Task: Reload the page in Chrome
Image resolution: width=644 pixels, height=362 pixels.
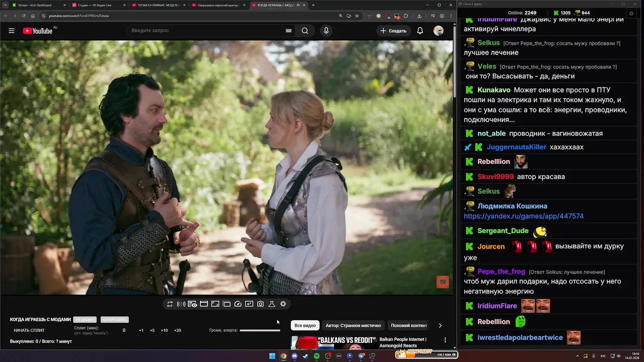Action: coord(24,16)
